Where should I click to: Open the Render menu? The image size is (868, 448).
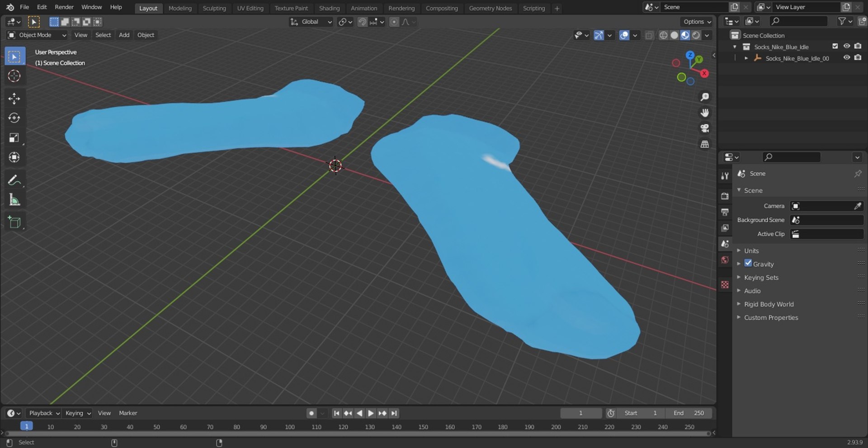click(64, 7)
